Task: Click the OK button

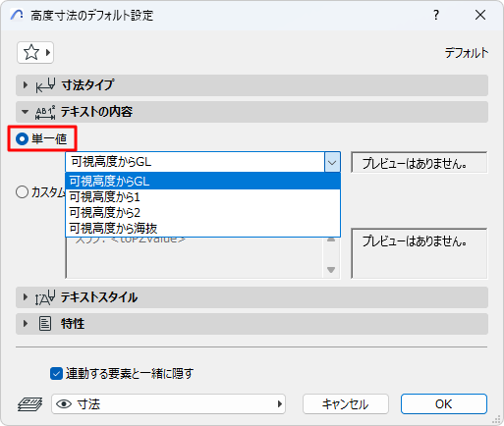Action: click(444, 404)
